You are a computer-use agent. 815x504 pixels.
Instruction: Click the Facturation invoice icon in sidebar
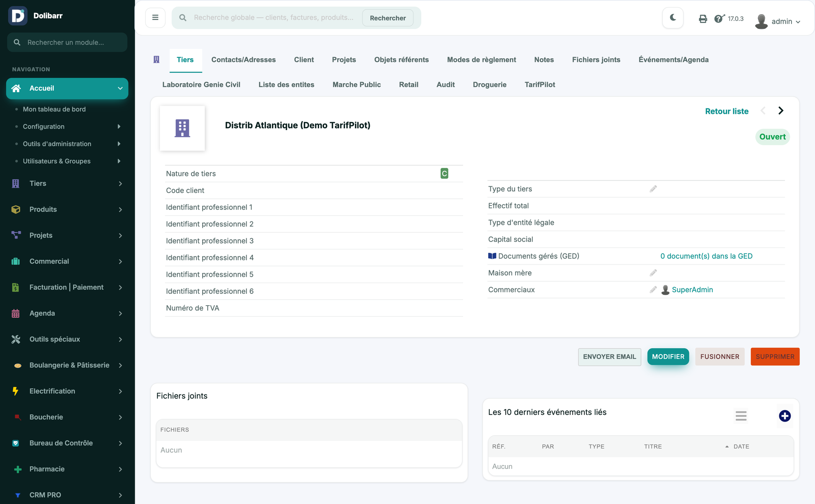point(15,287)
